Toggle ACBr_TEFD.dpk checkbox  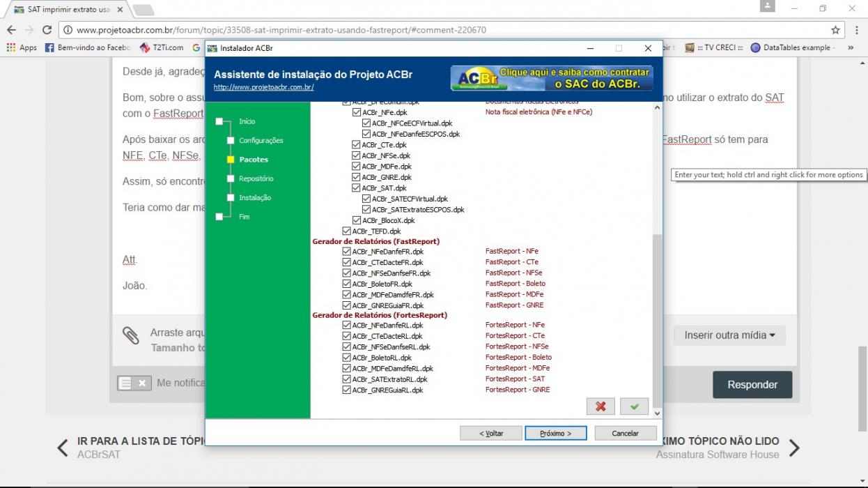347,231
